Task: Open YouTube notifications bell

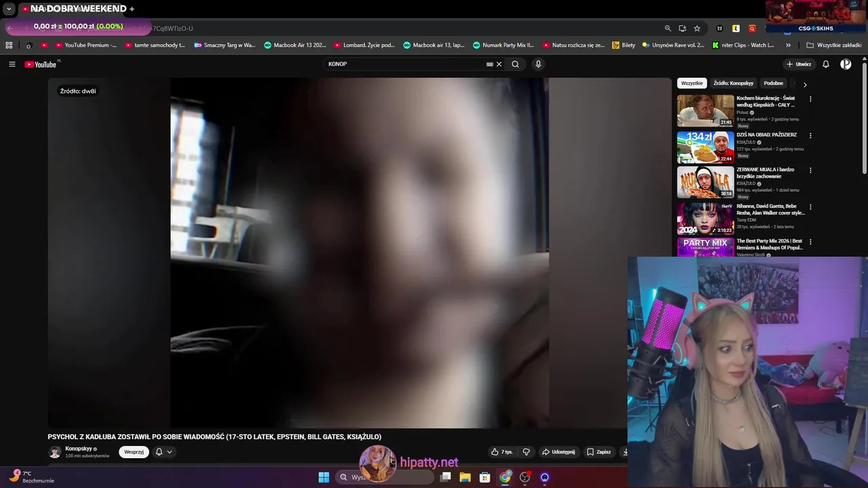Action: tap(826, 64)
